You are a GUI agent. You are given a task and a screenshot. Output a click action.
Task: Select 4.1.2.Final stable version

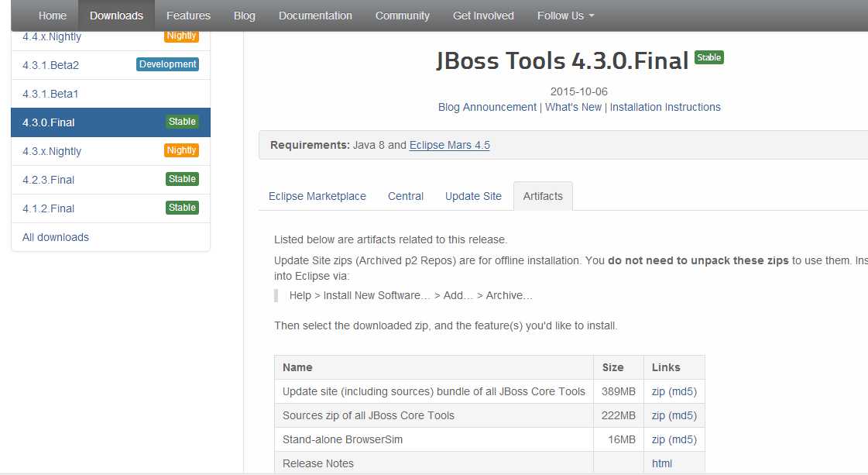111,208
